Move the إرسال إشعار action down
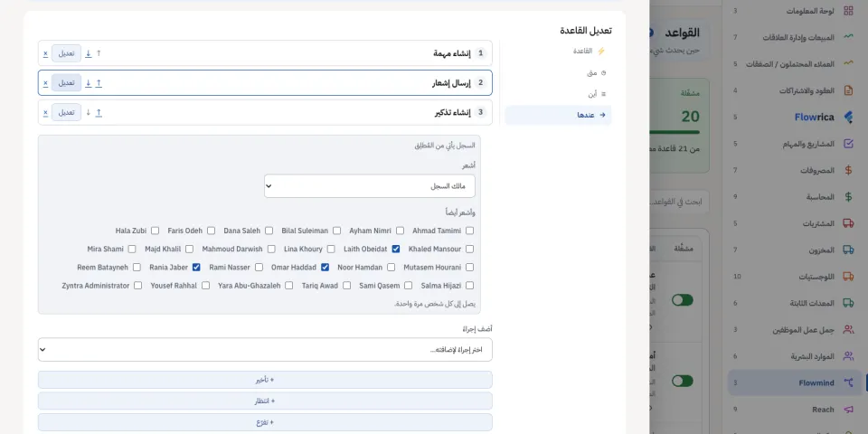Screen dimensions: 868x434 coord(88,83)
